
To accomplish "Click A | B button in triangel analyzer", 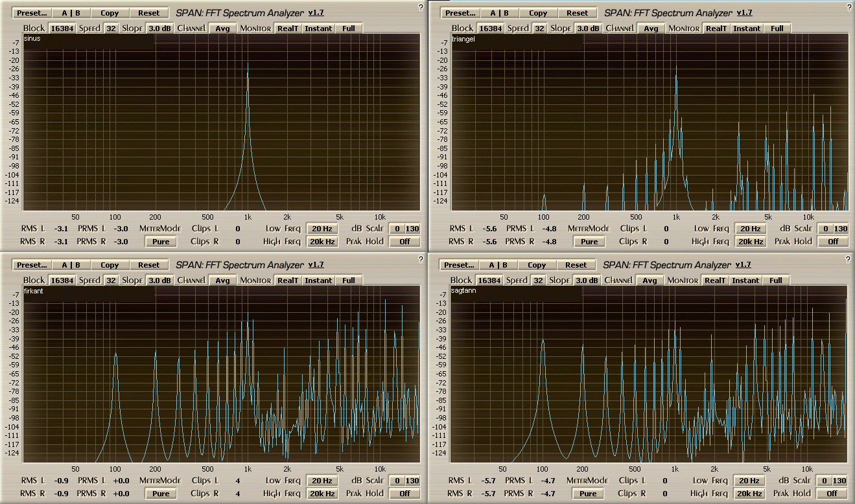I will click(499, 13).
